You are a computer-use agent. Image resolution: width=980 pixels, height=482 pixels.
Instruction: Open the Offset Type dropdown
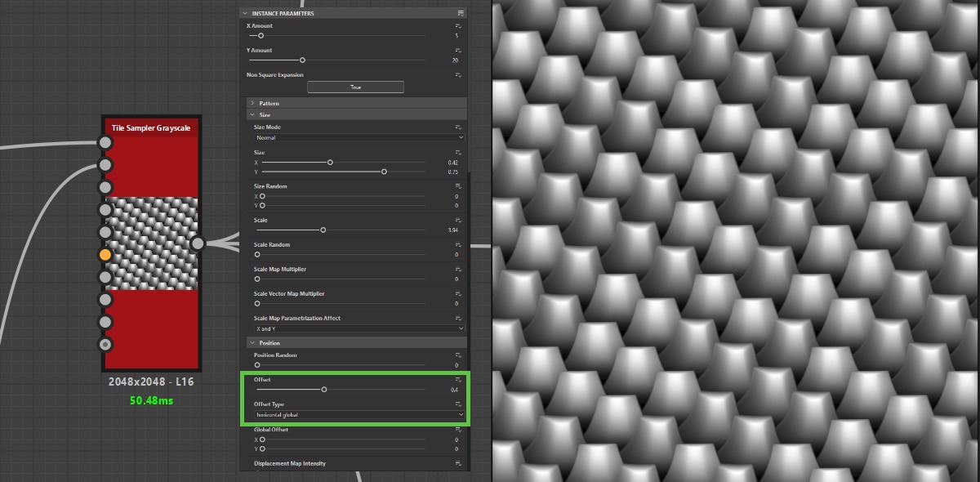coord(358,415)
